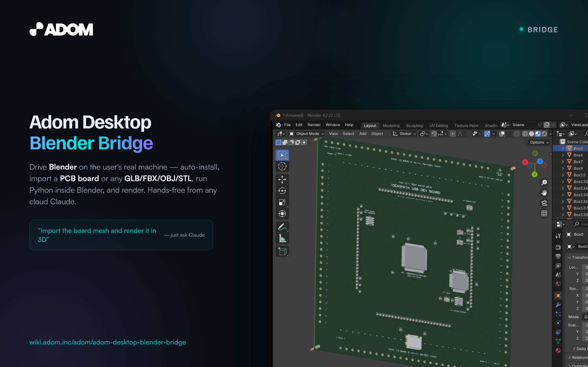Screen dimensions: 588x367
Task: Activate the Rotate tool
Action: pos(282,191)
